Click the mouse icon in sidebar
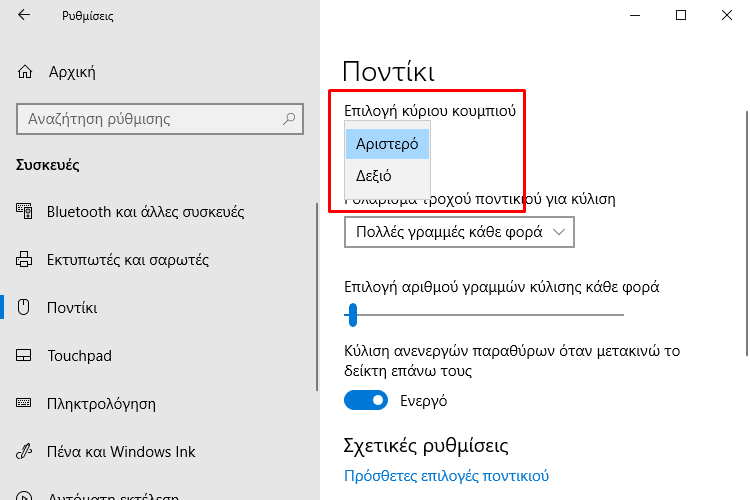The height and width of the screenshot is (500, 750). [26, 308]
